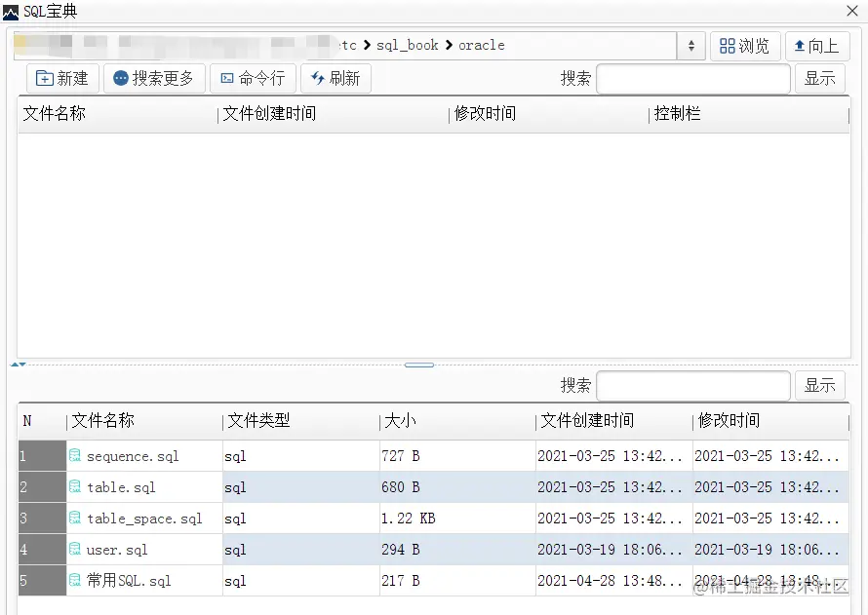Select the oracle breadcrumb segment
868x615 pixels.
pos(482,46)
